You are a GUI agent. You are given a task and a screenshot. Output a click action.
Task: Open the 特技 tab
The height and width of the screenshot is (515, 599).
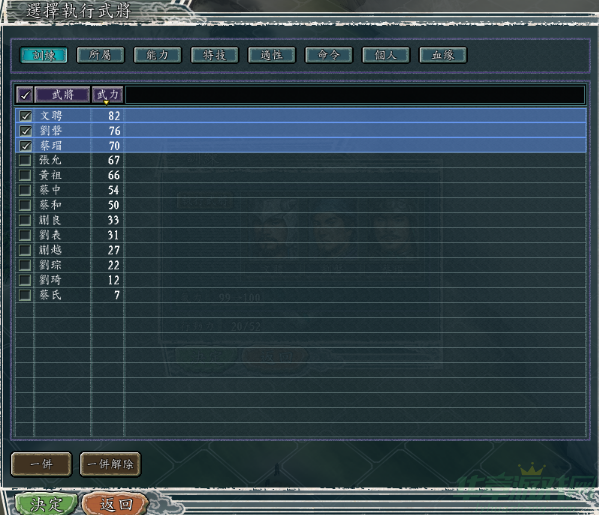214,55
